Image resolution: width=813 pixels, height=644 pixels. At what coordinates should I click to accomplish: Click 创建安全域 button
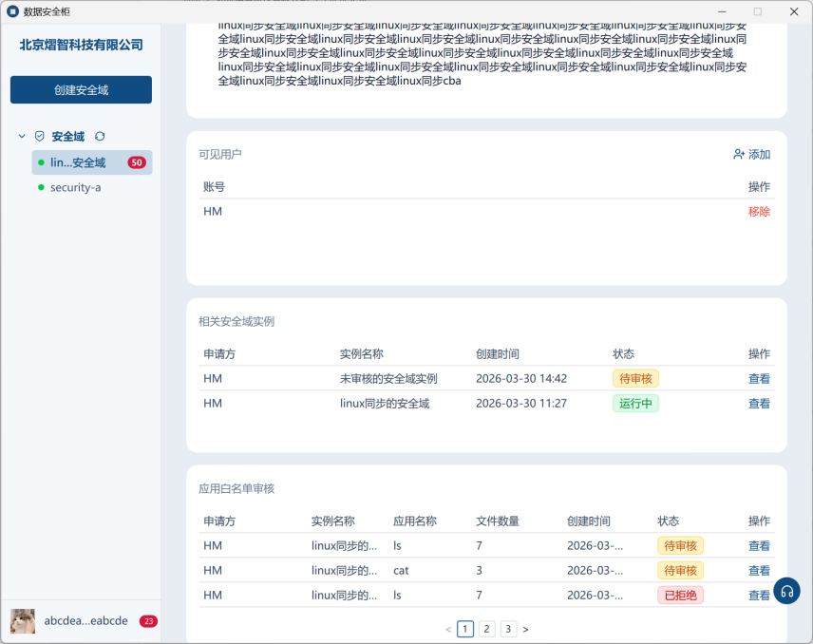tap(81, 89)
